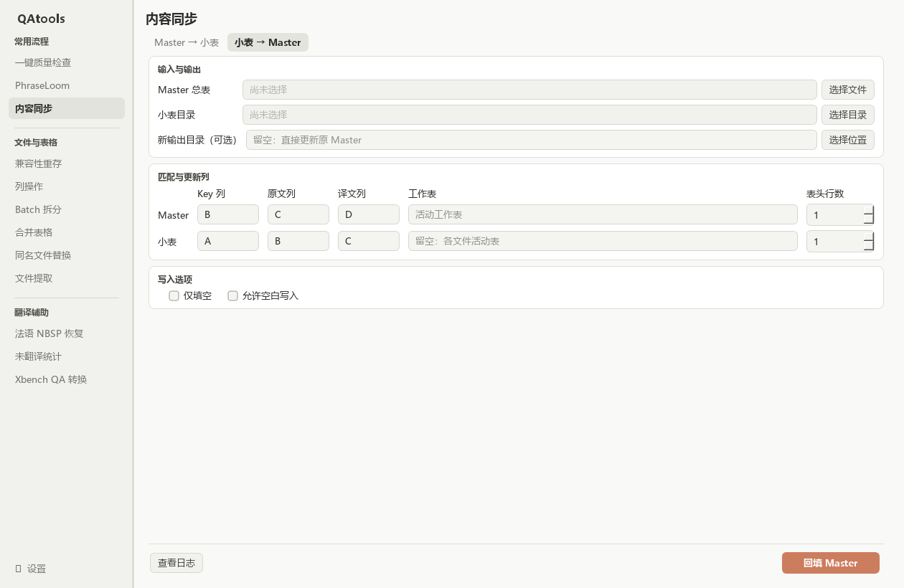
Task: Open Xbench QA 转换 tool
Action: click(x=67, y=379)
